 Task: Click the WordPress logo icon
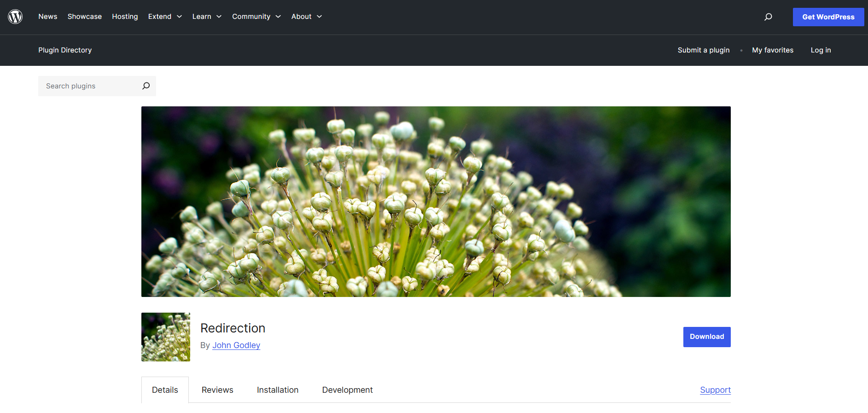click(15, 17)
